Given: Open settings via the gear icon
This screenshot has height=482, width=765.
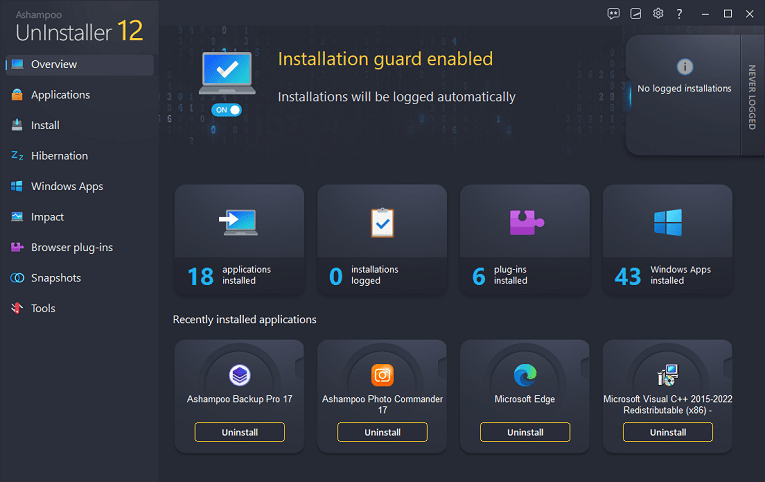Looking at the screenshot, I should pos(658,13).
